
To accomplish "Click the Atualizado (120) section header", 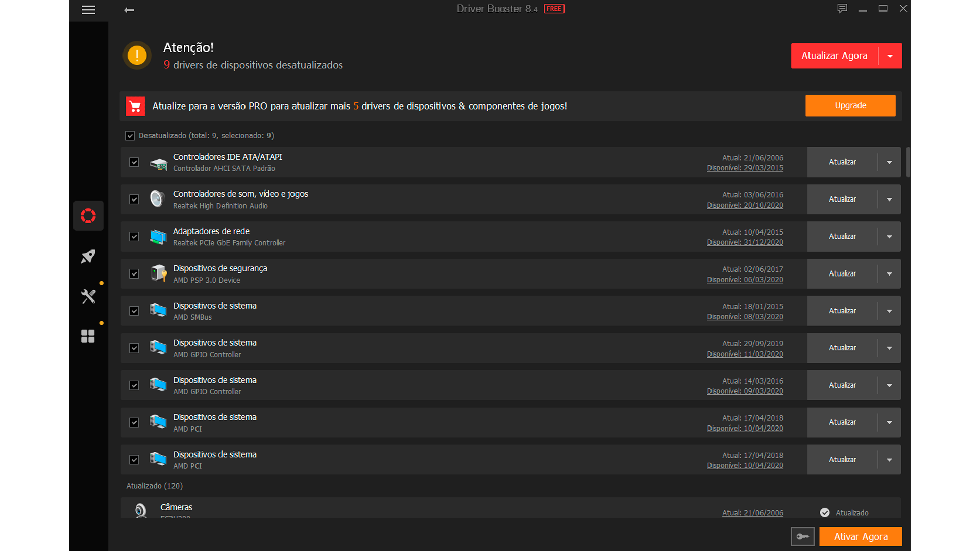I will (x=155, y=486).
